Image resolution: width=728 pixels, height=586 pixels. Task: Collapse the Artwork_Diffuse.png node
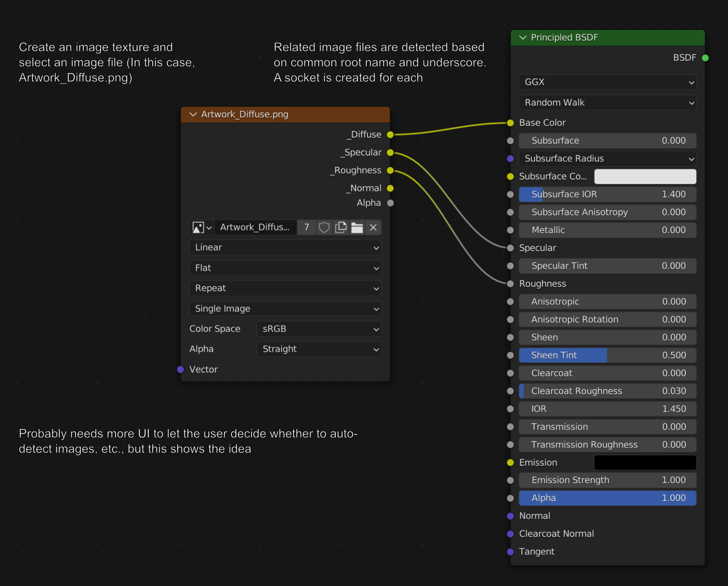click(x=193, y=114)
